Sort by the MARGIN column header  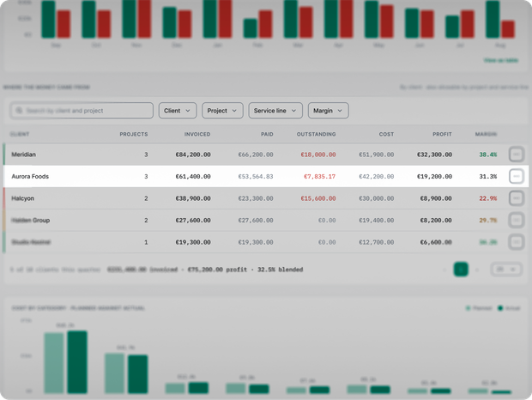click(x=486, y=135)
